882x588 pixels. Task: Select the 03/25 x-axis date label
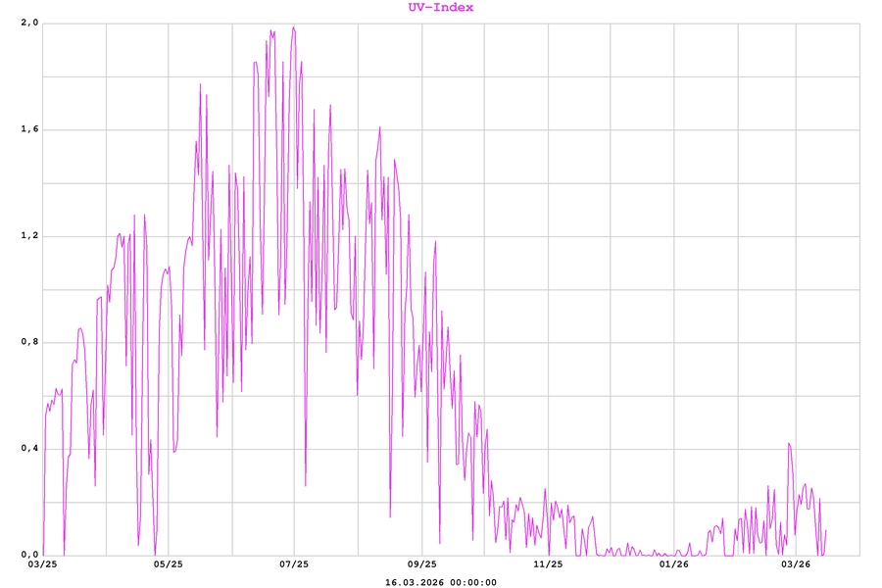pos(42,564)
